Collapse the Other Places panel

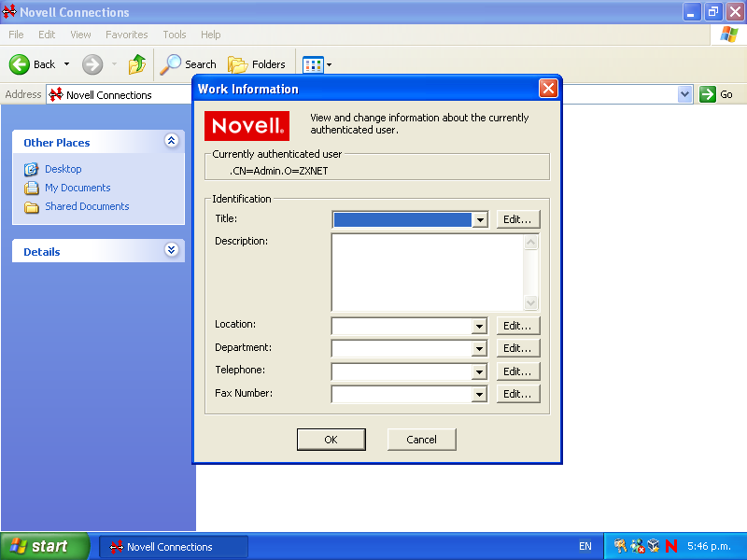(x=172, y=141)
